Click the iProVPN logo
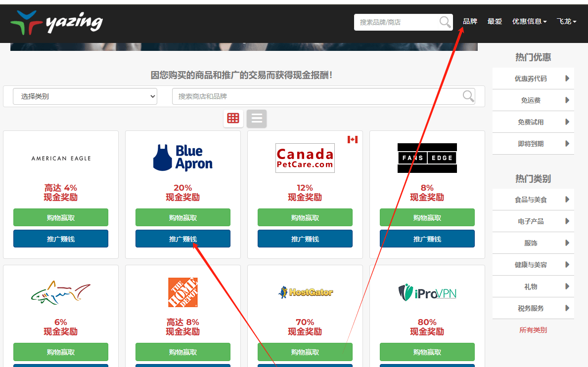The image size is (588, 367). [427, 292]
